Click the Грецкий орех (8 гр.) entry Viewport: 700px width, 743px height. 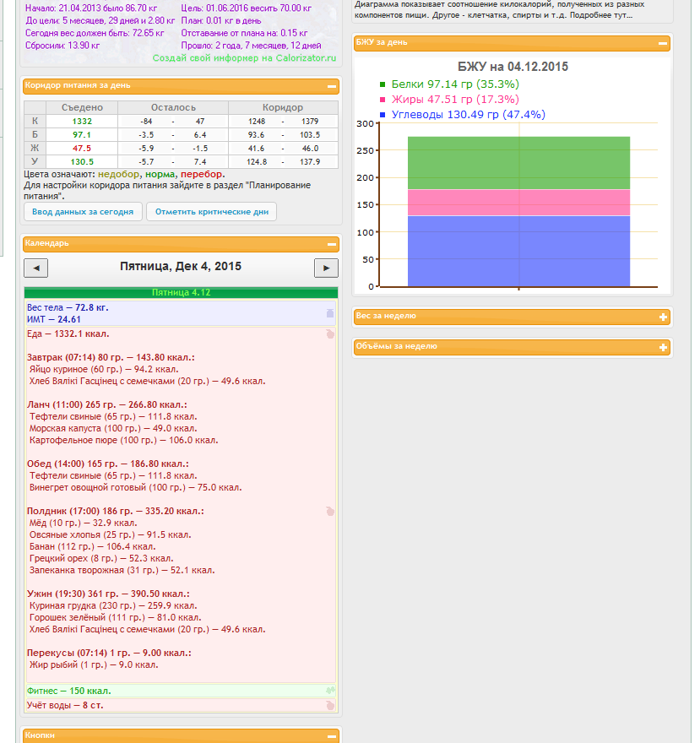pyautogui.click(x=101, y=559)
